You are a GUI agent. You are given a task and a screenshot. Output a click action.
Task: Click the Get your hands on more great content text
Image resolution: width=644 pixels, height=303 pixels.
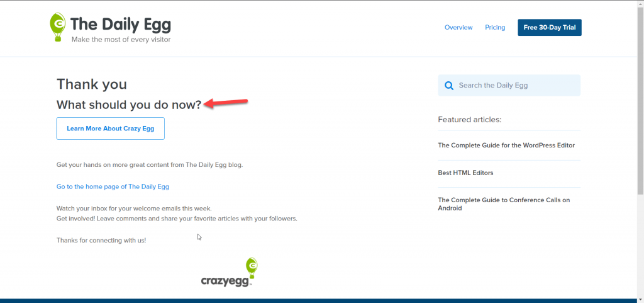point(150,165)
